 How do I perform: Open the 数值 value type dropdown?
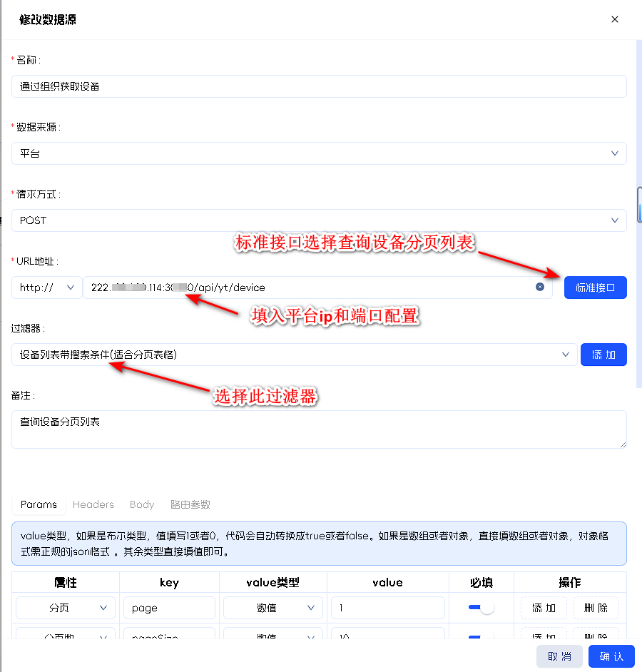[272, 608]
